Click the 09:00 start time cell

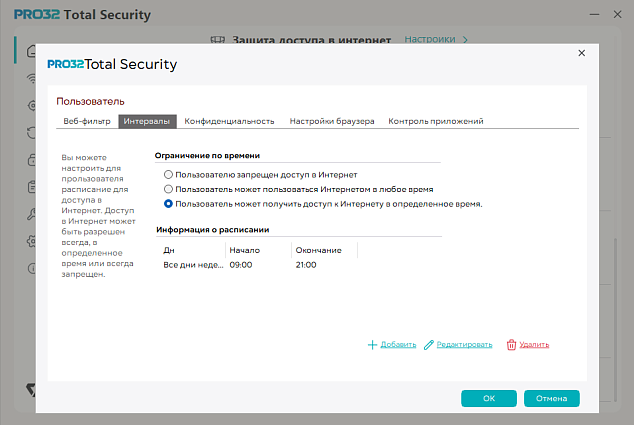tap(241, 265)
